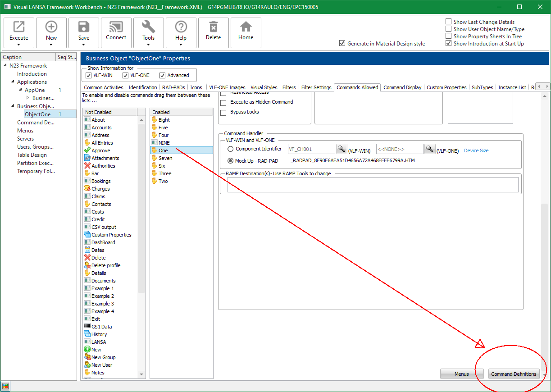Image resolution: width=551 pixels, height=392 pixels.
Task: Switch to the Identification tab
Action: click(x=143, y=87)
